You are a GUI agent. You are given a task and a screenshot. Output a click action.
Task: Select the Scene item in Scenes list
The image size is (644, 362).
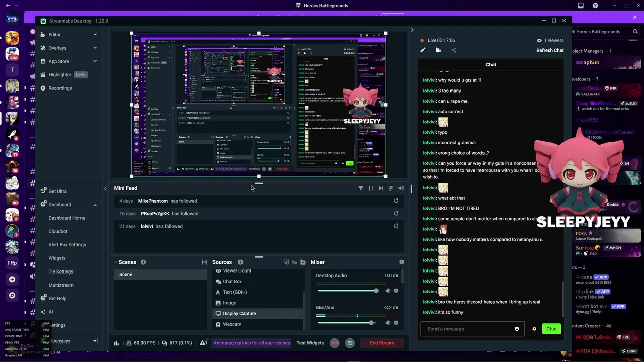(160, 275)
